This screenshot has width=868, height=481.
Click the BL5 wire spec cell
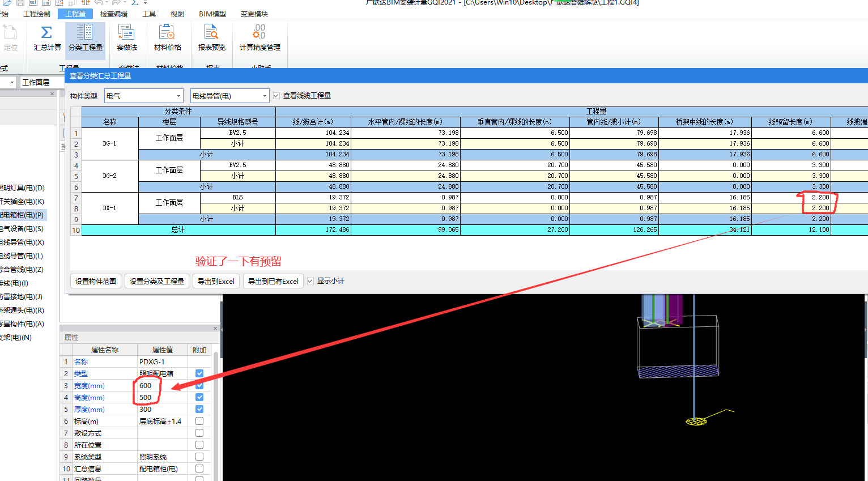coord(237,197)
